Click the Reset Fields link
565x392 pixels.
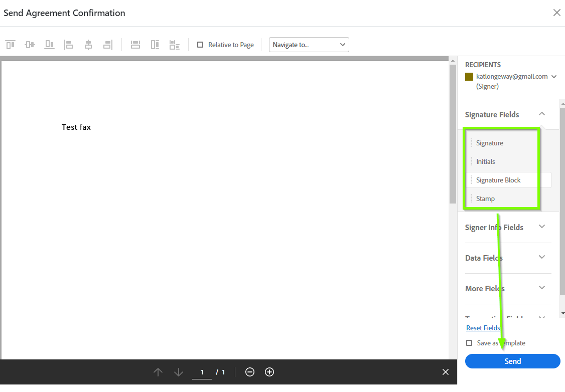click(x=483, y=328)
